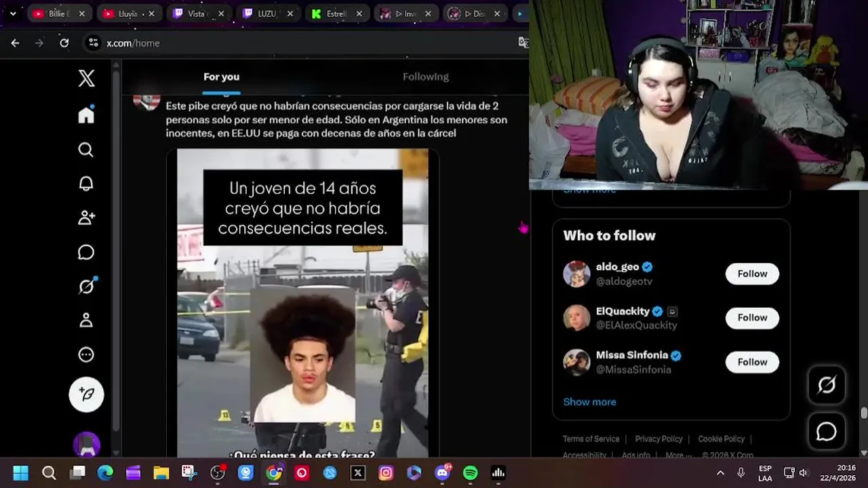Open Grok icon in left sidebar

pos(86,286)
